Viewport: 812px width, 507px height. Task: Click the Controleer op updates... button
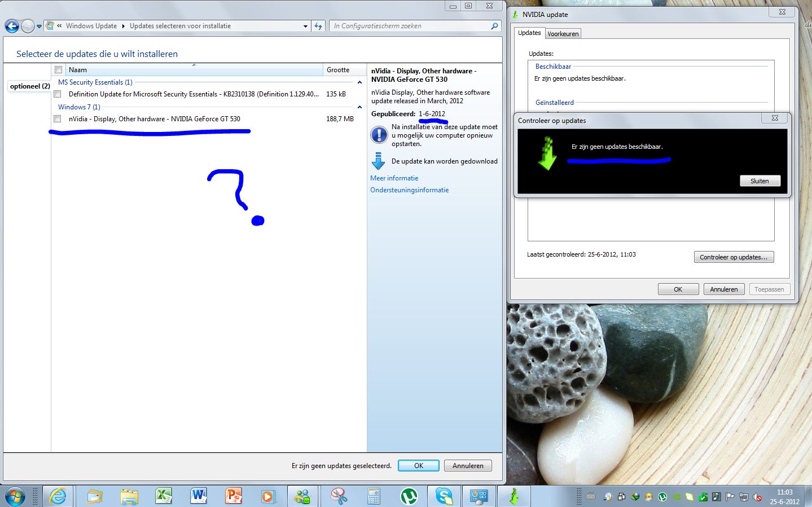734,257
